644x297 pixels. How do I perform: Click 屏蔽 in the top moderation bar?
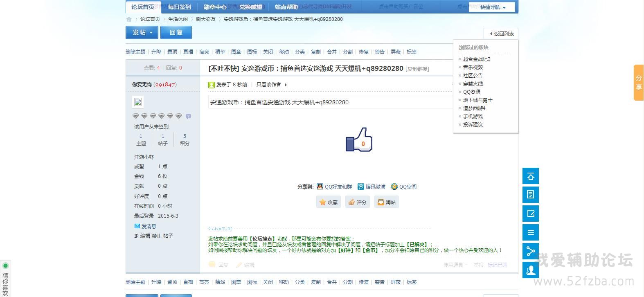(396, 52)
